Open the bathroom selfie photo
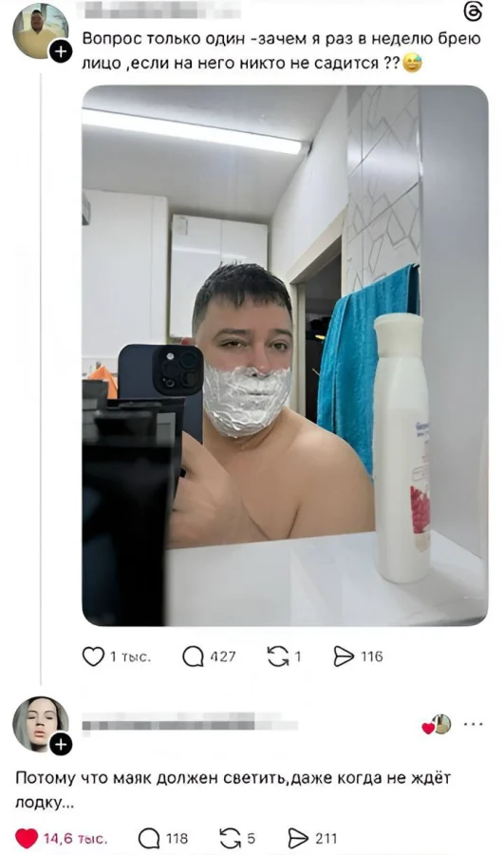Image resolution: width=504 pixels, height=855 pixels. [285, 355]
